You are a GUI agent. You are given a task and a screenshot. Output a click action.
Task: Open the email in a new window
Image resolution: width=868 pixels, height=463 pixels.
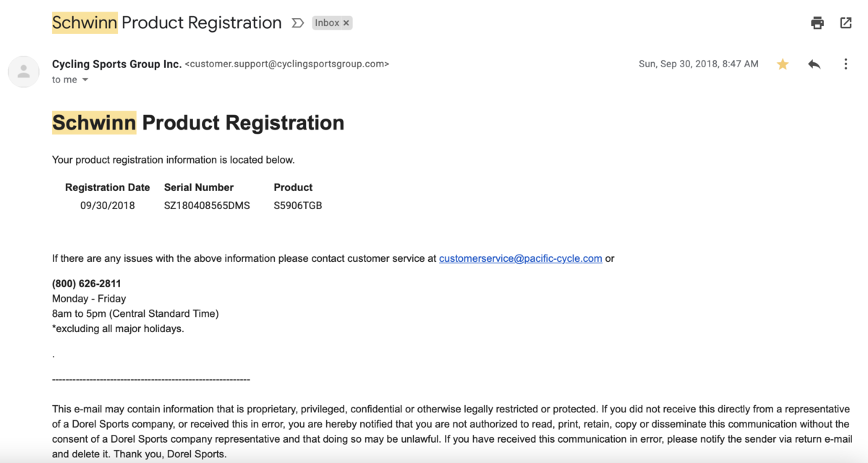point(846,23)
